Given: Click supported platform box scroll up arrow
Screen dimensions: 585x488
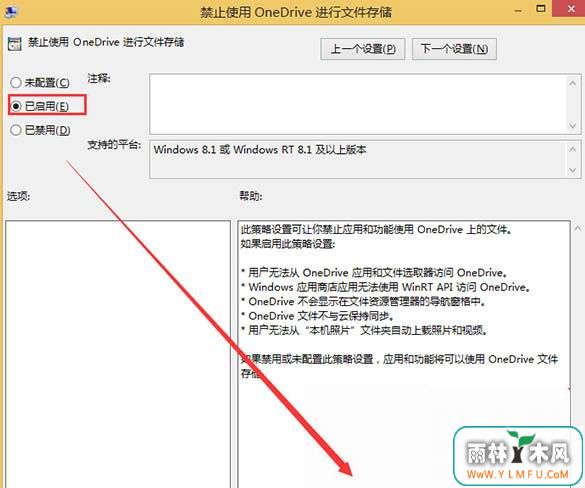Looking at the screenshot, I should coord(573,149).
